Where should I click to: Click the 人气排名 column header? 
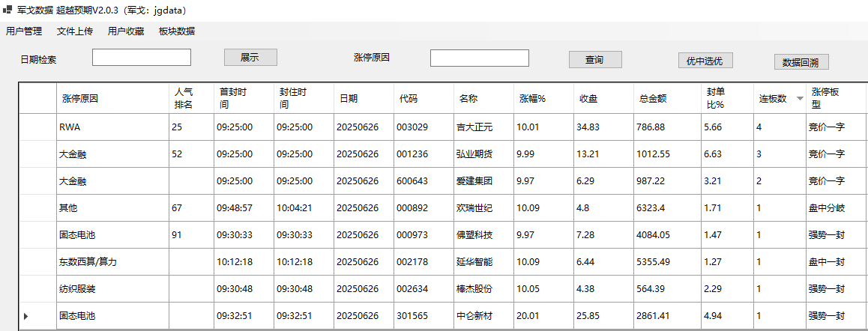pos(192,99)
